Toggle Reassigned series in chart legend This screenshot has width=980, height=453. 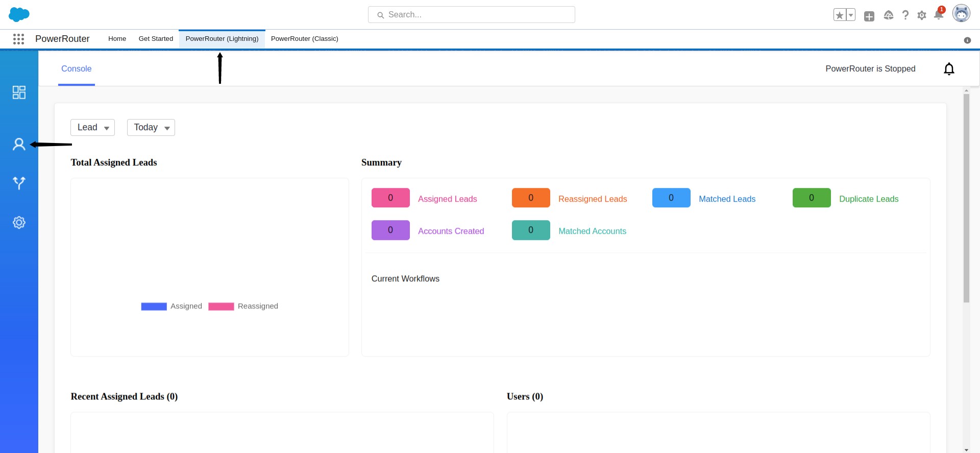click(x=243, y=306)
